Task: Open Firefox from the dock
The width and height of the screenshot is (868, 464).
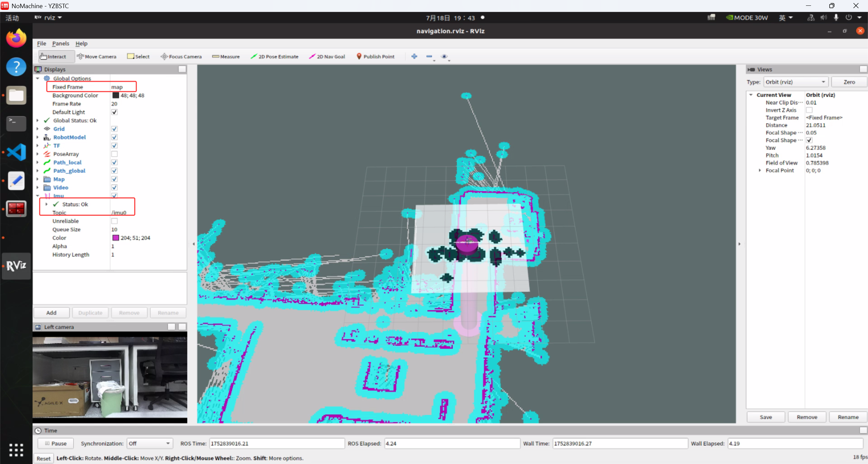Action: click(16, 38)
